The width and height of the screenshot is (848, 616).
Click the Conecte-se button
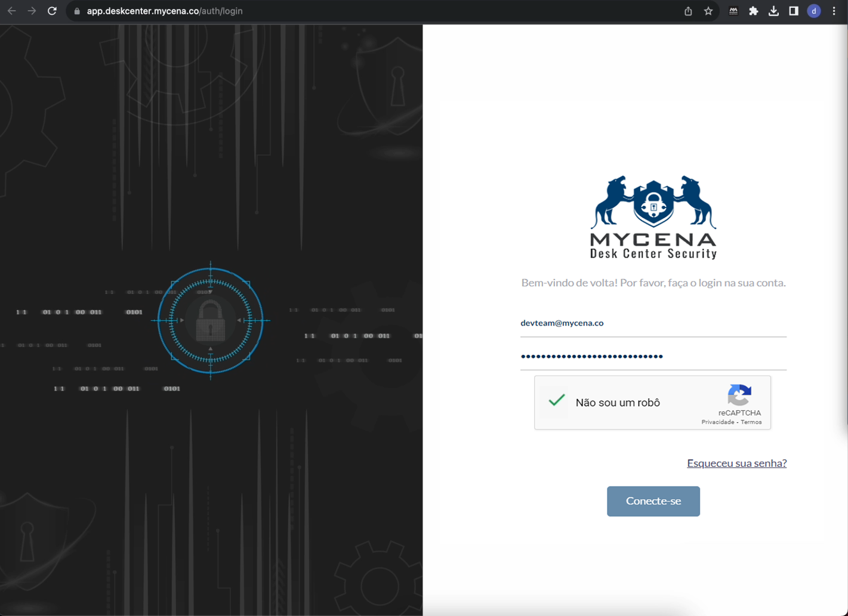click(653, 502)
